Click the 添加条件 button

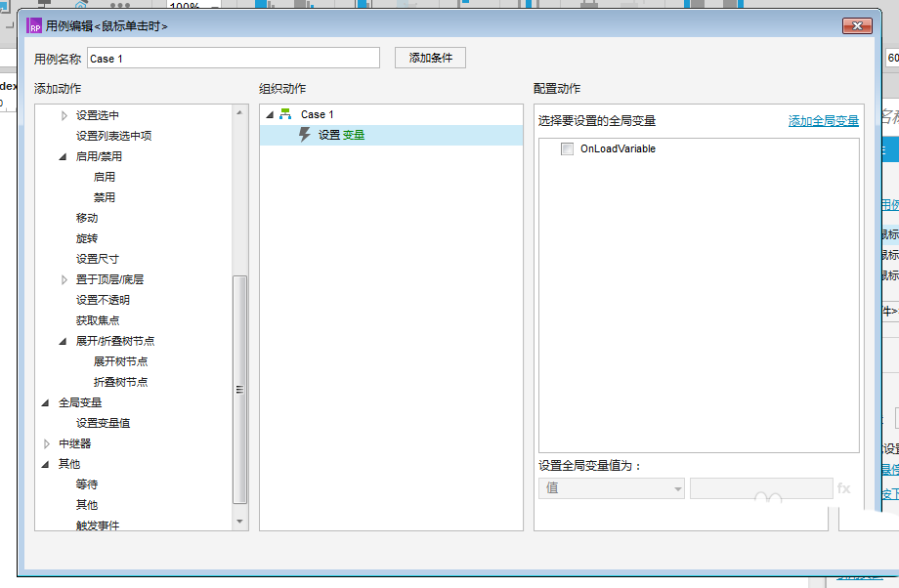coord(430,58)
